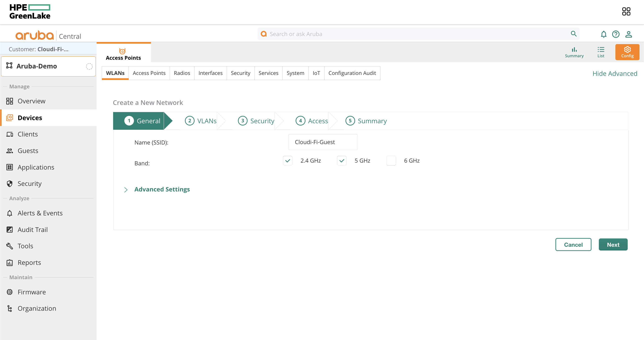This screenshot has height=340, width=644.
Task: Click the Name SSID input field
Action: point(323,142)
